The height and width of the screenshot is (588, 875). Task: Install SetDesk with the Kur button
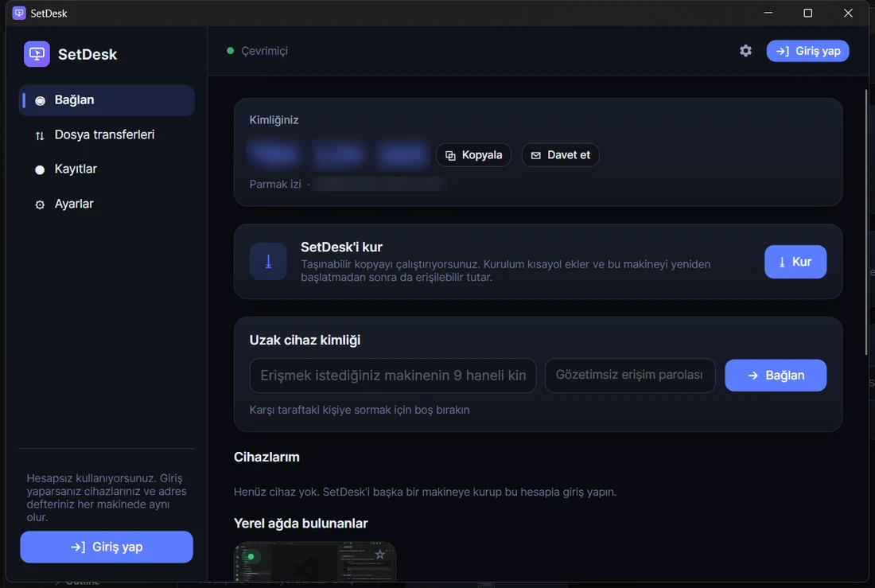coord(795,262)
